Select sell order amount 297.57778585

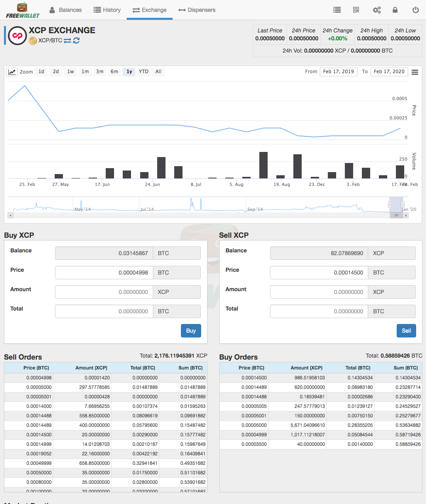click(x=106, y=387)
